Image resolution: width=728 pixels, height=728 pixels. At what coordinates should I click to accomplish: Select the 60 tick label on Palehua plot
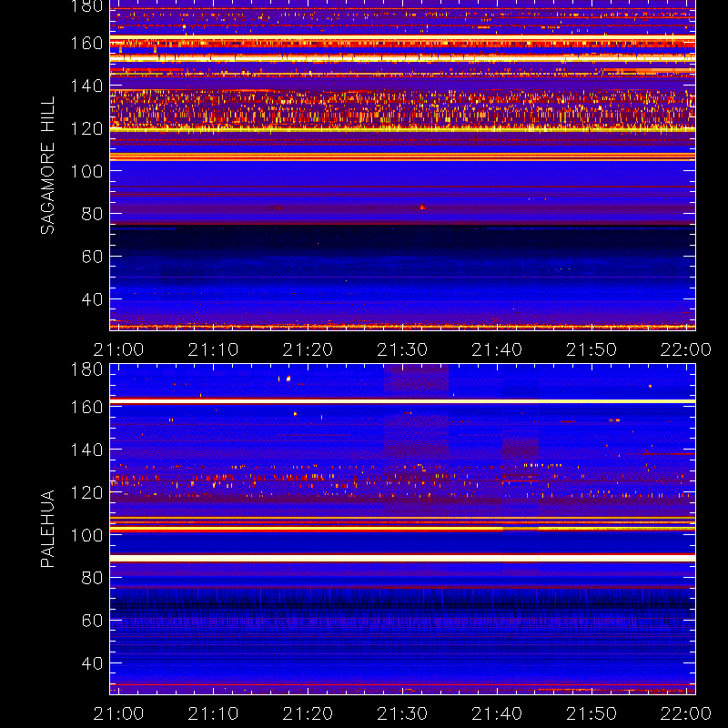(x=93, y=621)
